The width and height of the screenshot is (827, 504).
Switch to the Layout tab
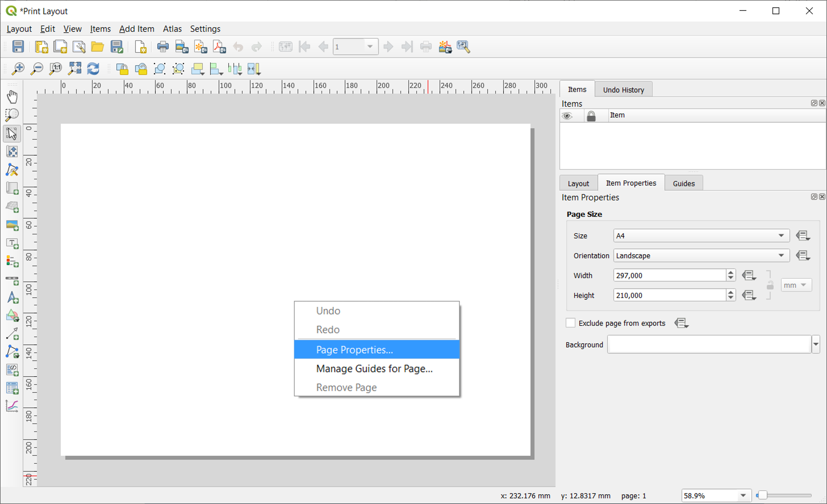click(578, 183)
